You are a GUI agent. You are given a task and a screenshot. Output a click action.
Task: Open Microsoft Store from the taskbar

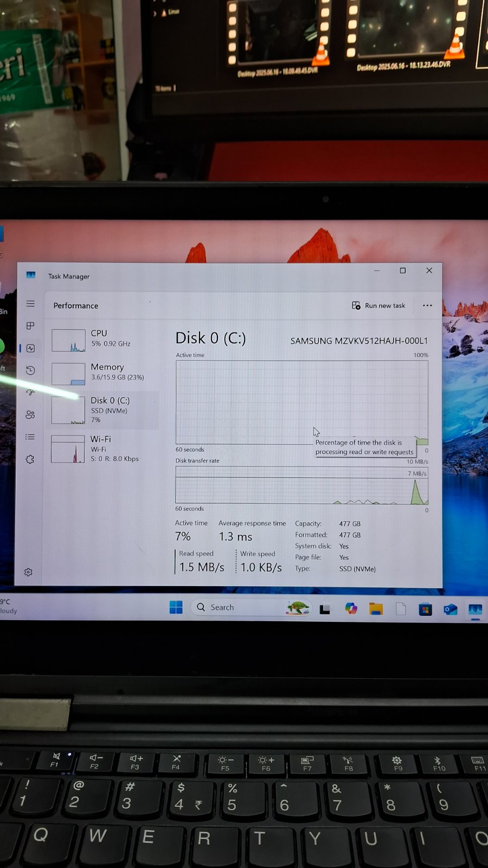point(426,610)
